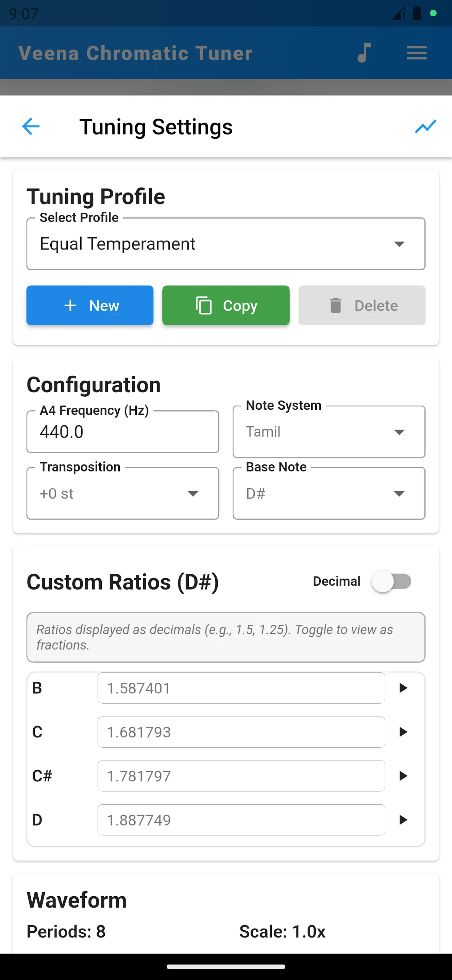
Task: Toggle the Decimal switch
Action: [x=391, y=581]
